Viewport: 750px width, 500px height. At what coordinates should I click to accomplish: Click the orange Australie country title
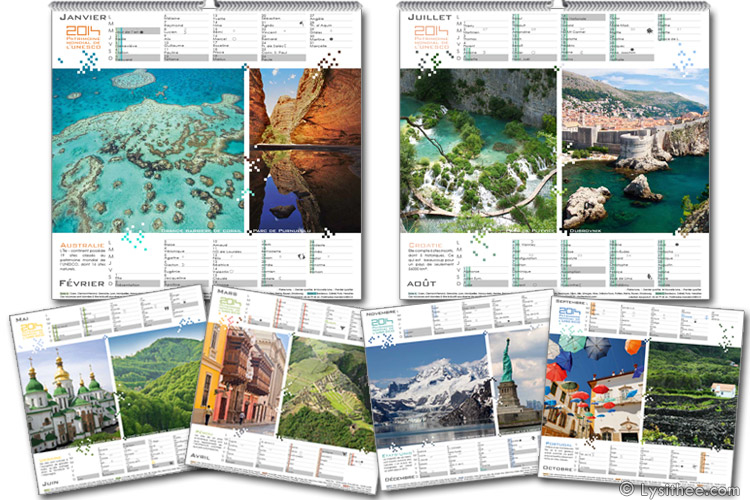click(x=82, y=244)
